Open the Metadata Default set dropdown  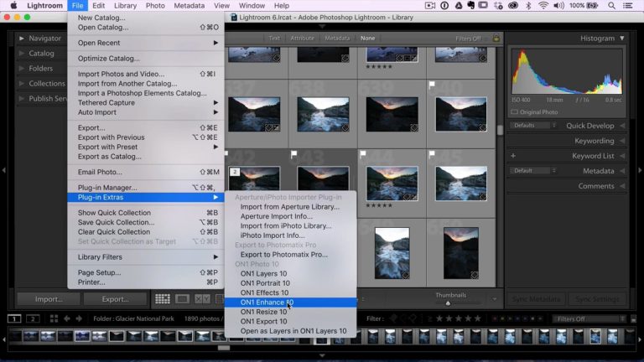tap(534, 171)
